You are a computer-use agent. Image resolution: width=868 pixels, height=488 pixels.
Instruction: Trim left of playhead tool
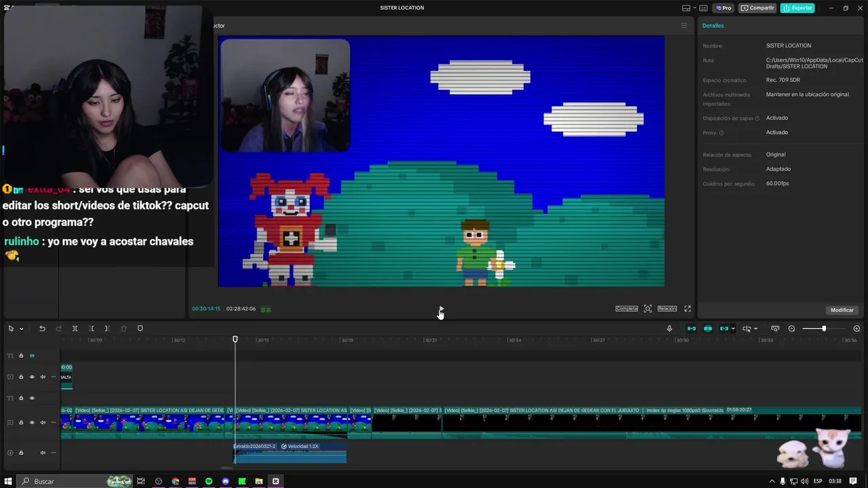[92, 329]
